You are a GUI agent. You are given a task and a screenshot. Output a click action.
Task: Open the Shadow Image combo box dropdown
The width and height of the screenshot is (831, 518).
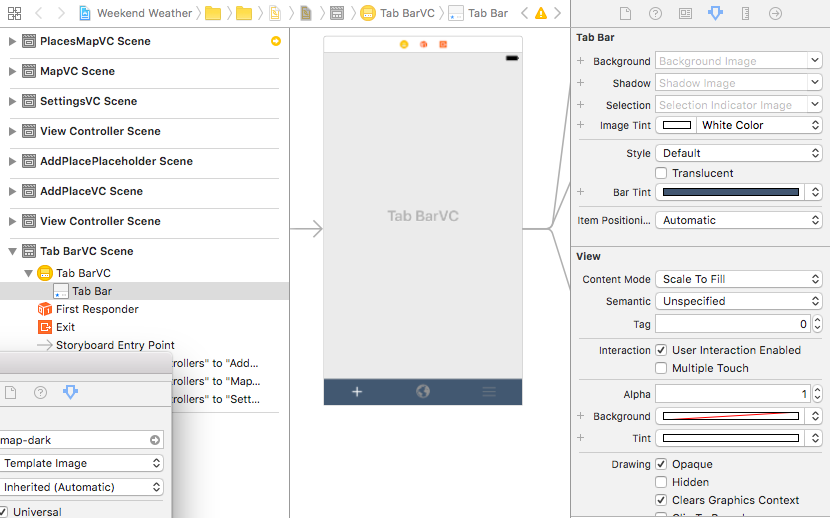coord(815,82)
